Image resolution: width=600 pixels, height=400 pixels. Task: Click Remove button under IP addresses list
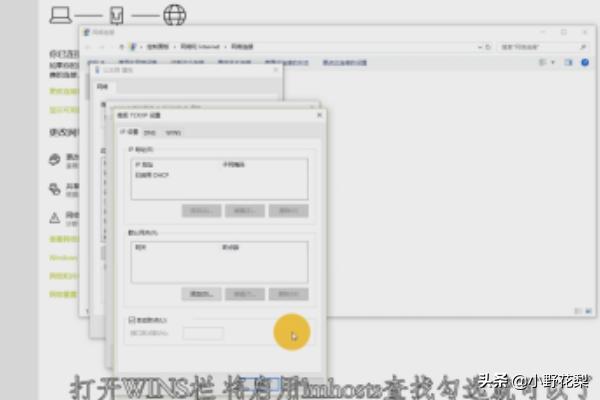pos(289,211)
